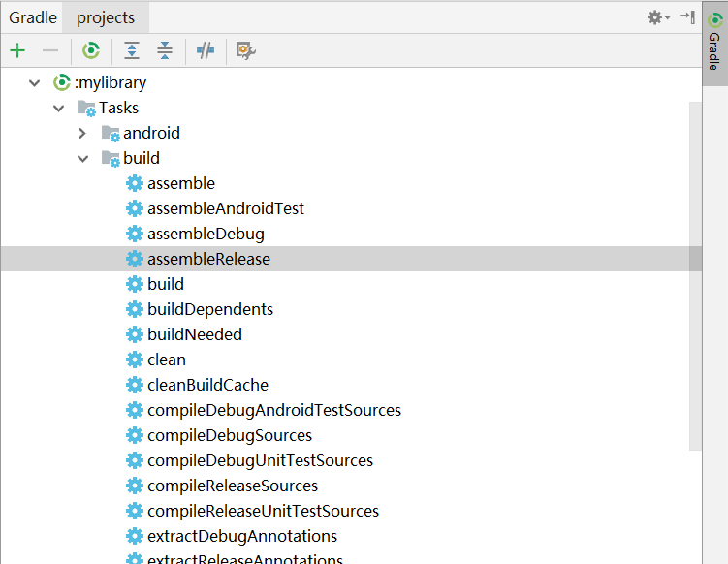Viewport: 728px width, 564px height.
Task: Collapse the Tasks folder node
Action: pos(58,109)
